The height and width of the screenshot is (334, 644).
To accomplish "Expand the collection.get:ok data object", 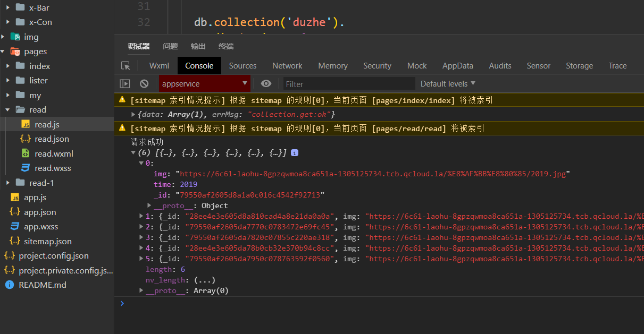I will click(x=133, y=114).
